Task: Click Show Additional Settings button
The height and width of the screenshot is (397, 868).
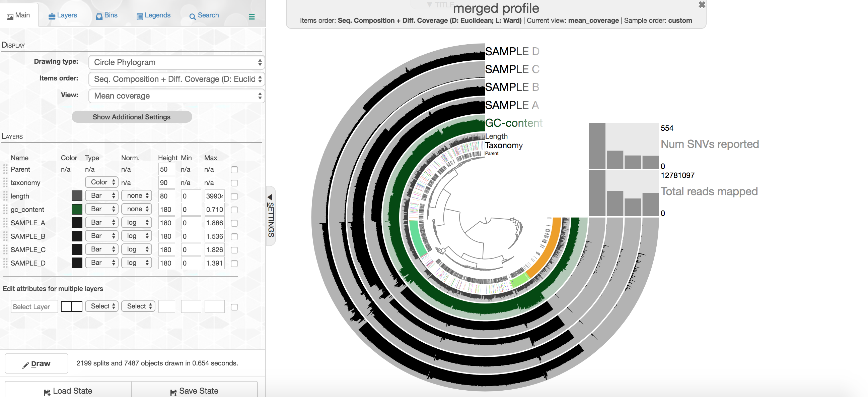Action: 131,117
